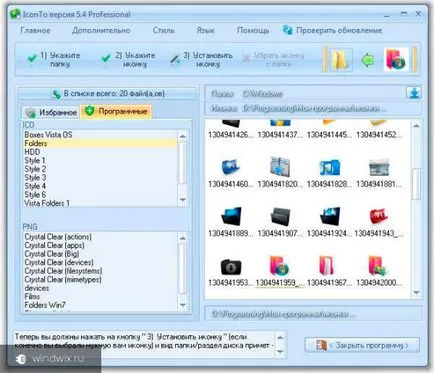
Task: Click the icon gallery scrollbar thumb
Action: 416,184
